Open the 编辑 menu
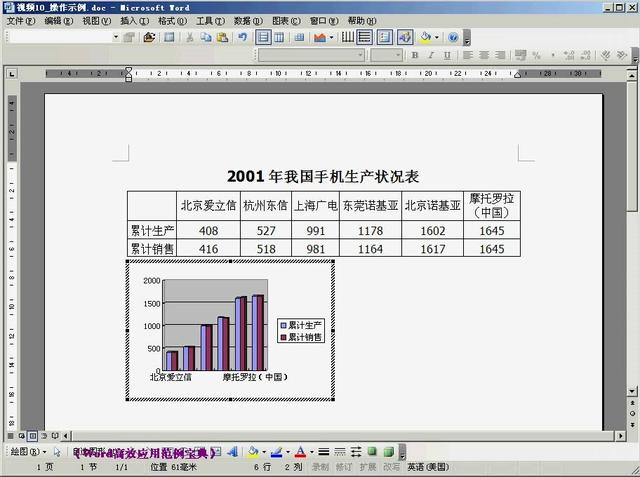Screen dimensions: 640x477 tap(59, 21)
